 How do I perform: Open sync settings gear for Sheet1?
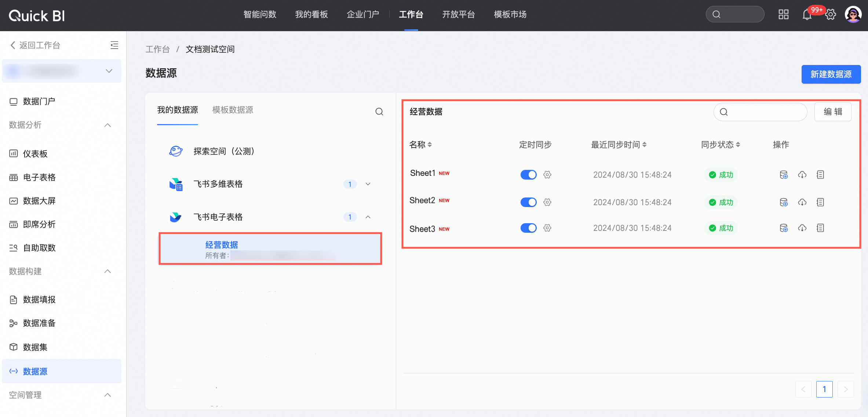click(x=547, y=175)
